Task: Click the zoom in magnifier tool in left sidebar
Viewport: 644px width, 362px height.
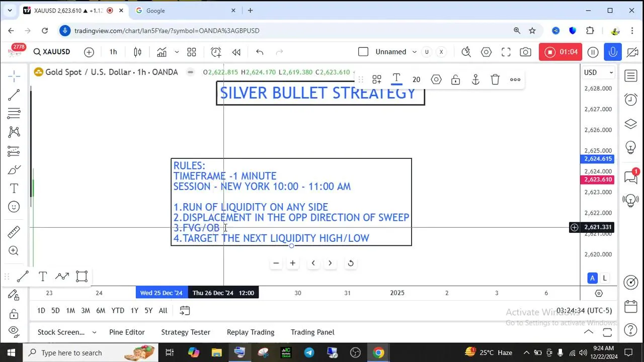Action: (x=14, y=251)
